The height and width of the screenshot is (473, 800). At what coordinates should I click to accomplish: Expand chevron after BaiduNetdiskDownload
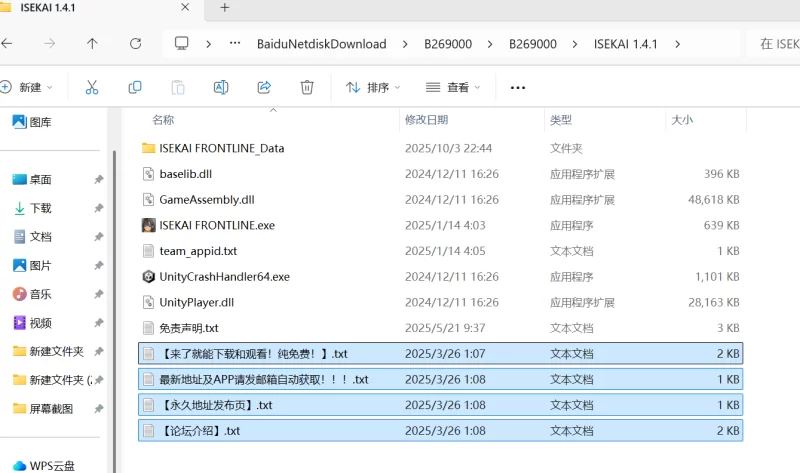tap(405, 44)
